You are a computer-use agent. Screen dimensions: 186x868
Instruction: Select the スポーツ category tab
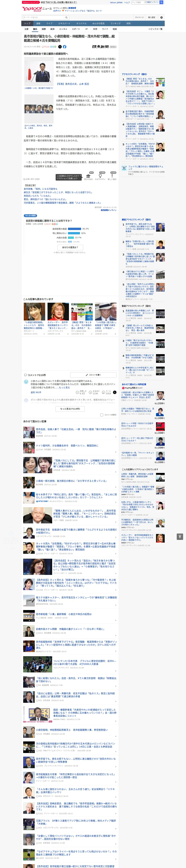(76, 29)
